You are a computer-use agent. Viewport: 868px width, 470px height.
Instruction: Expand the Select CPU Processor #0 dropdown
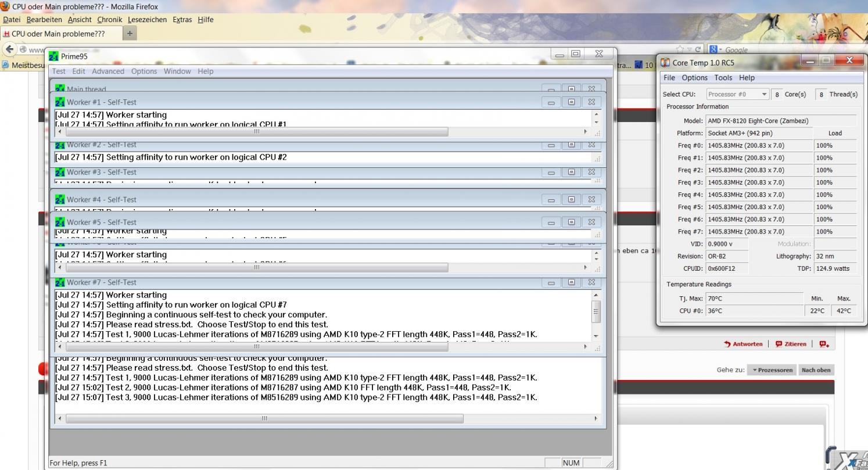click(738, 94)
